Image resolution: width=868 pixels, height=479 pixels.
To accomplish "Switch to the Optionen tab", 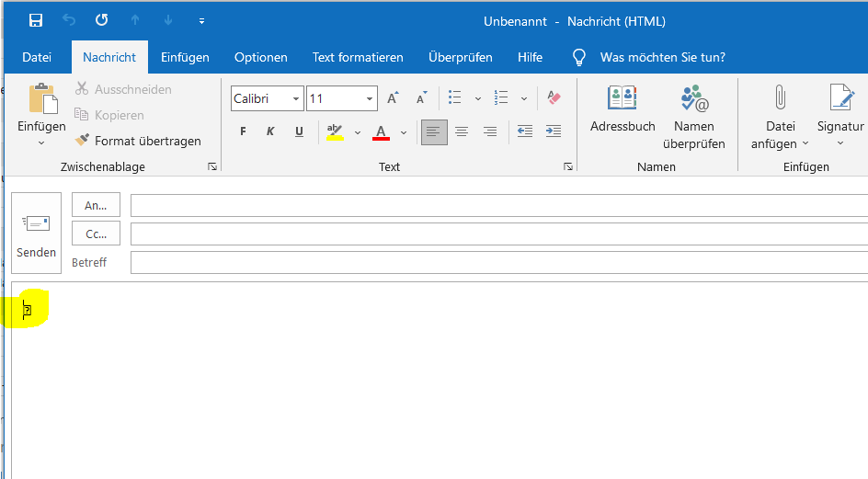I will coord(261,57).
